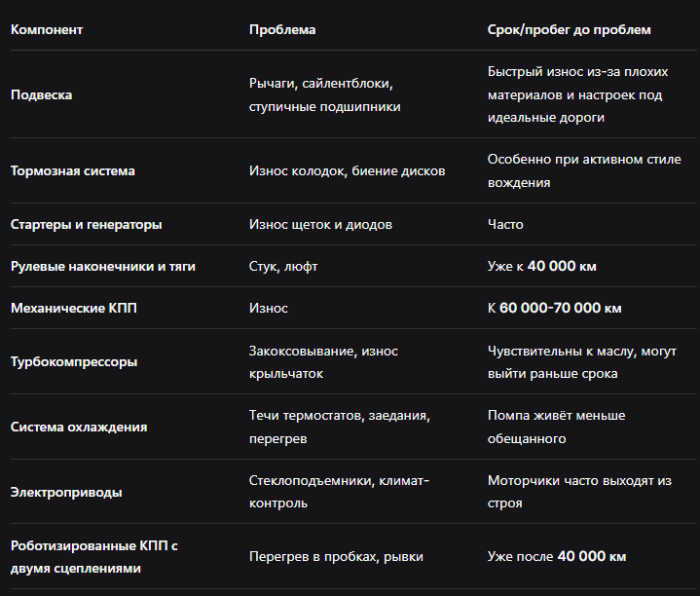
Task: Click the Срок/пробег до проблем header
Action: click(569, 30)
